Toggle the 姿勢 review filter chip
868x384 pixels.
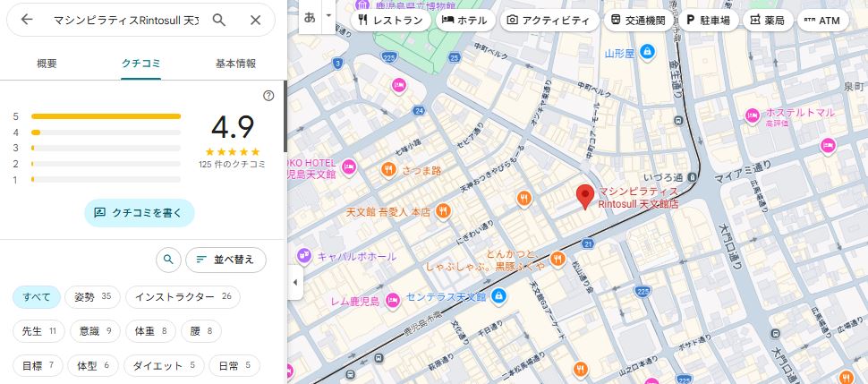93,297
